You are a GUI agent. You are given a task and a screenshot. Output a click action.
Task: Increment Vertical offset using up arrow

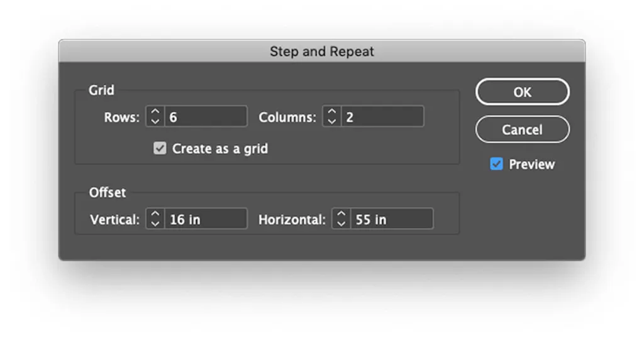click(155, 215)
